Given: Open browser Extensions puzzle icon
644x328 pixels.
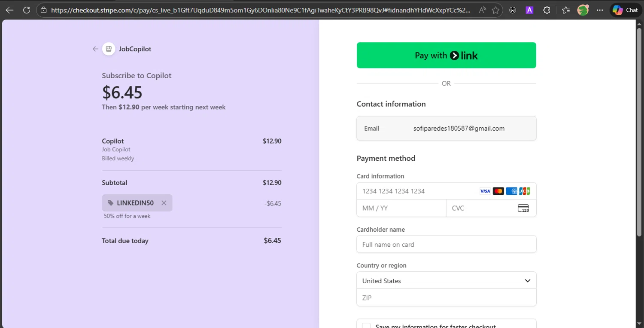Looking at the screenshot, I should tap(547, 10).
